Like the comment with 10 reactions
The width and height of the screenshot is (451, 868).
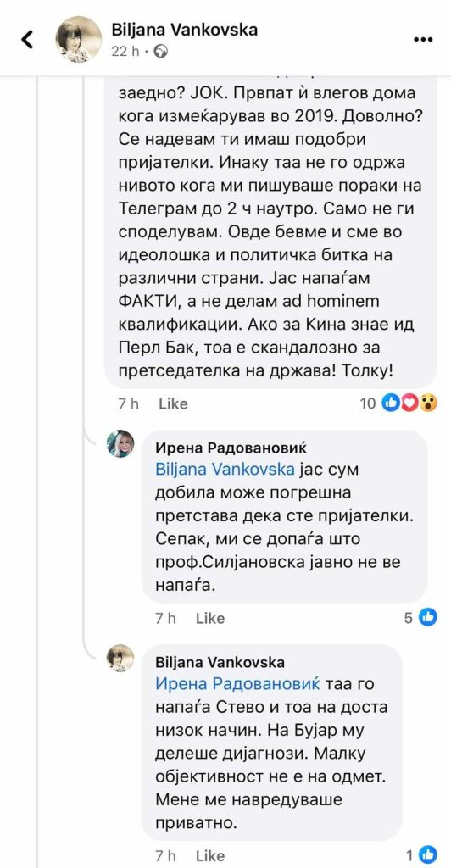click(x=173, y=404)
